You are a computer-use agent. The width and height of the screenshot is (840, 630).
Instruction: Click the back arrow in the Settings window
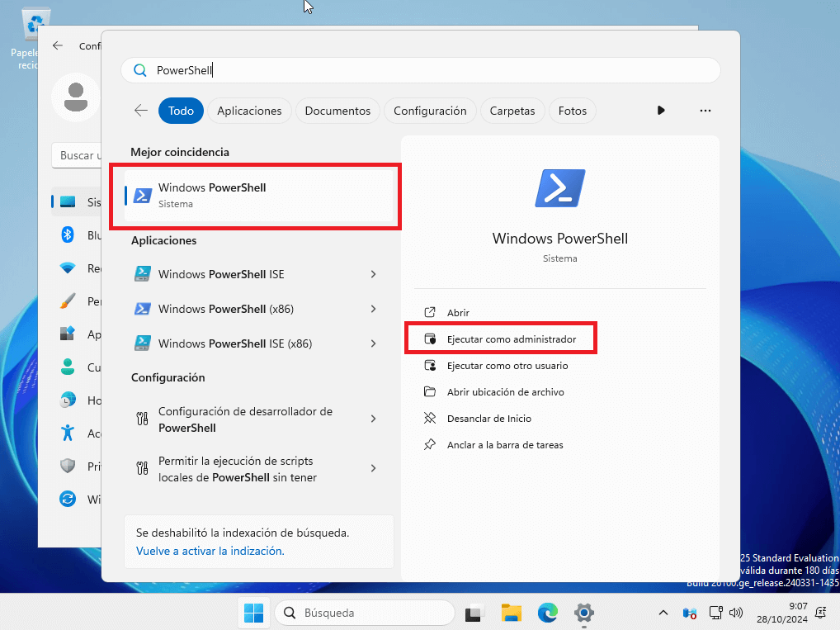coord(58,45)
